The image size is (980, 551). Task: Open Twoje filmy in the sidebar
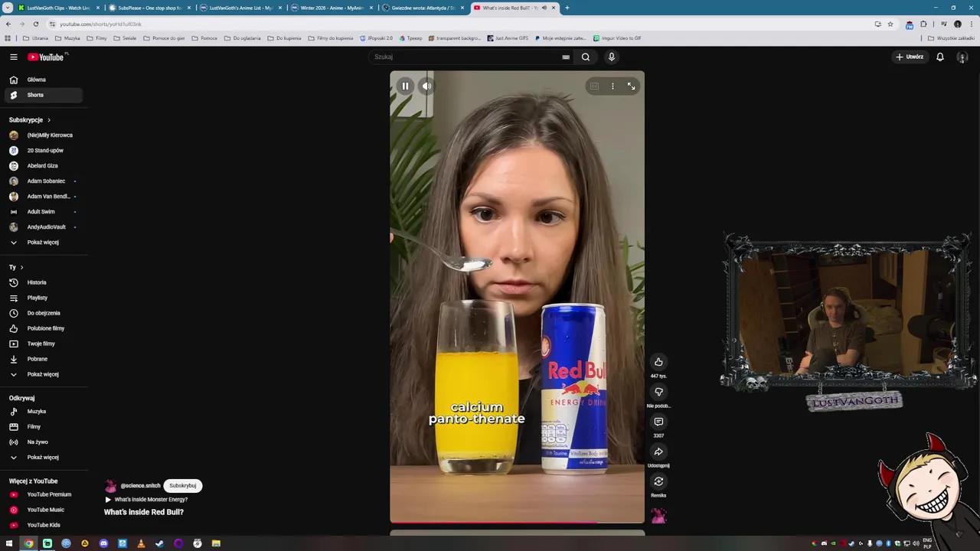click(x=43, y=344)
